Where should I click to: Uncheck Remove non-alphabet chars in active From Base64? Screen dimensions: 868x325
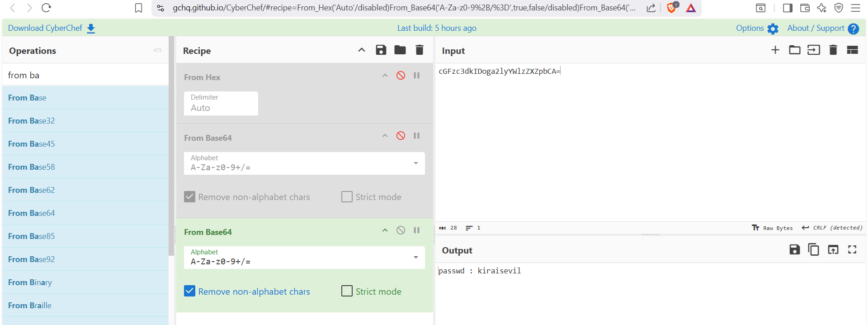click(190, 291)
